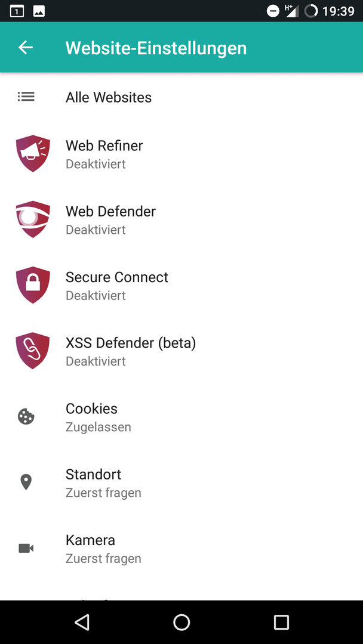Screen dimensions: 363x644
Task: Tap the Web Refiner megaphone shield icon
Action: (x=33, y=154)
